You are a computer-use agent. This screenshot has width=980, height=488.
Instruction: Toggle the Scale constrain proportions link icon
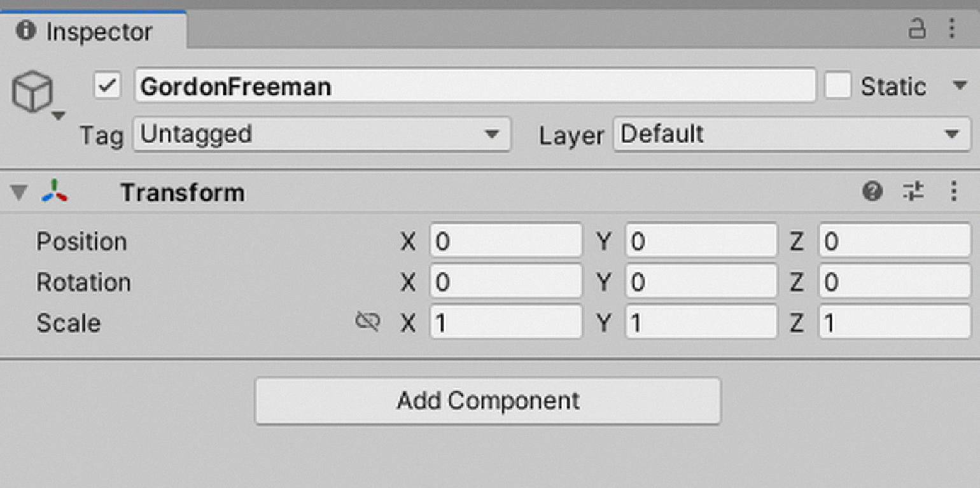pyautogui.click(x=367, y=323)
